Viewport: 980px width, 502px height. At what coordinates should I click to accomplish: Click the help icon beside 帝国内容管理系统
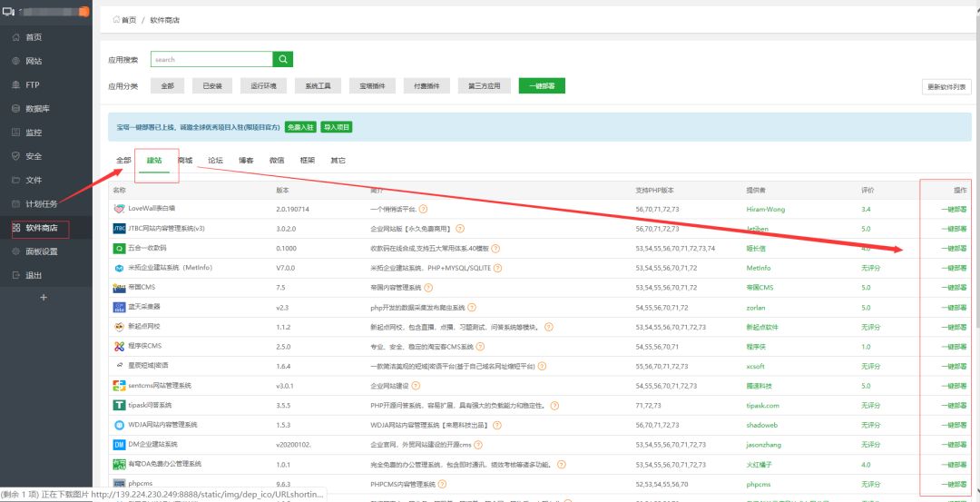pyautogui.click(x=428, y=288)
